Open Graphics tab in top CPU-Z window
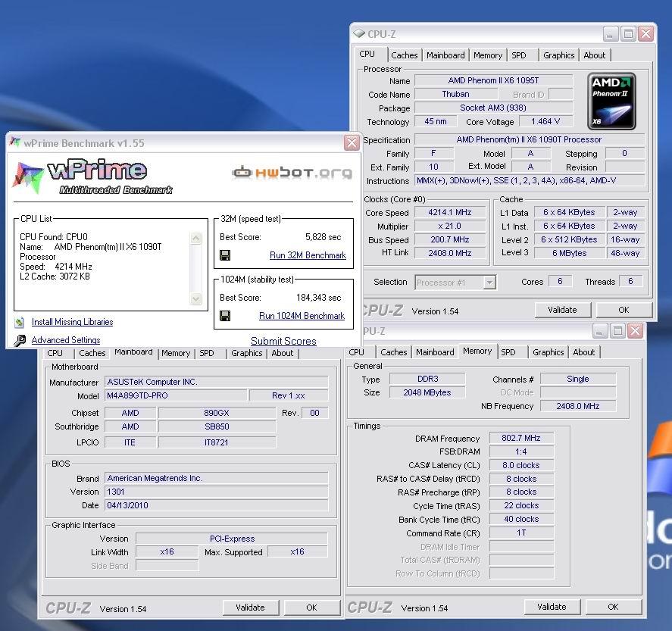This screenshot has width=672, height=631. (558, 55)
